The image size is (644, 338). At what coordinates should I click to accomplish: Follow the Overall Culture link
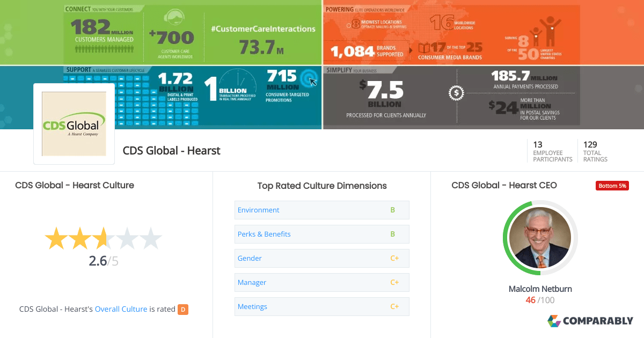tap(121, 309)
